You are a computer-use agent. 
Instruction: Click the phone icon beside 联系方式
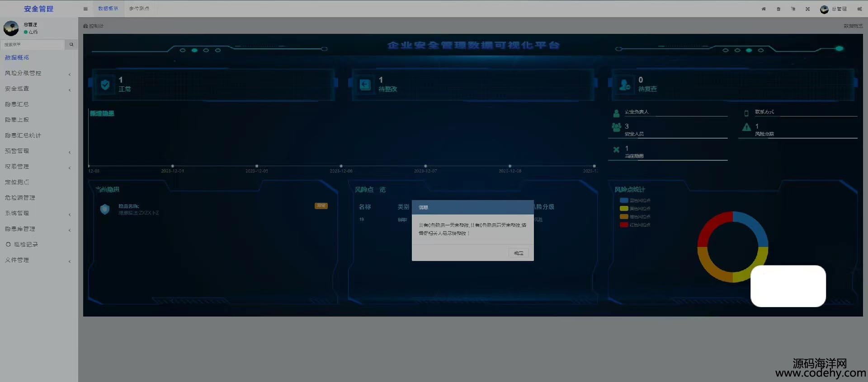(x=746, y=113)
